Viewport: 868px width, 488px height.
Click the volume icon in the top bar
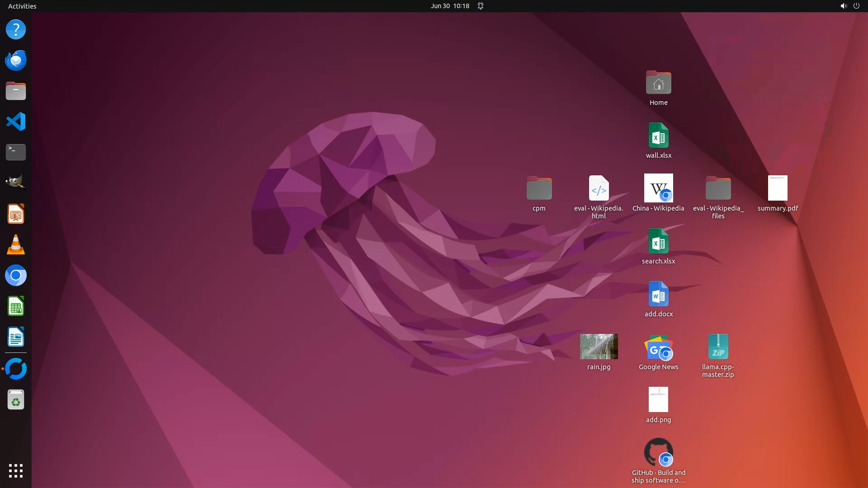(x=843, y=6)
